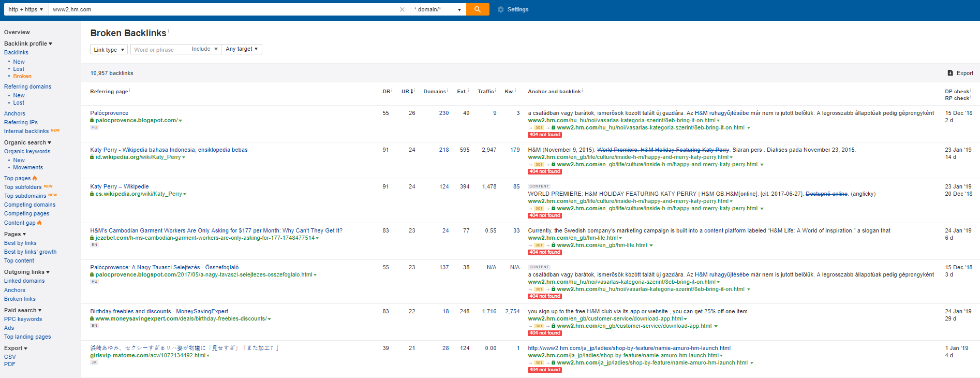
Task: Open the Palócprovence referring page link
Action: pyautogui.click(x=109, y=113)
